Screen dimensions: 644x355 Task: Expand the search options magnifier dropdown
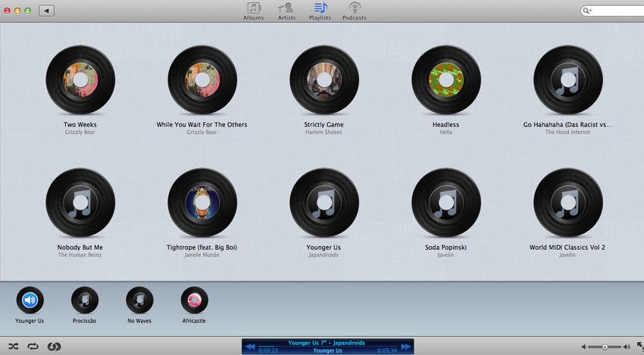tap(588, 11)
